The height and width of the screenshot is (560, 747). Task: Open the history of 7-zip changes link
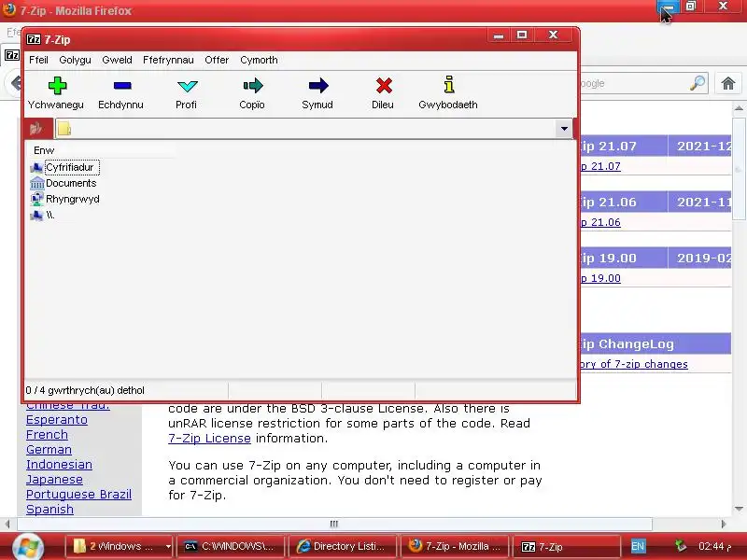click(634, 364)
